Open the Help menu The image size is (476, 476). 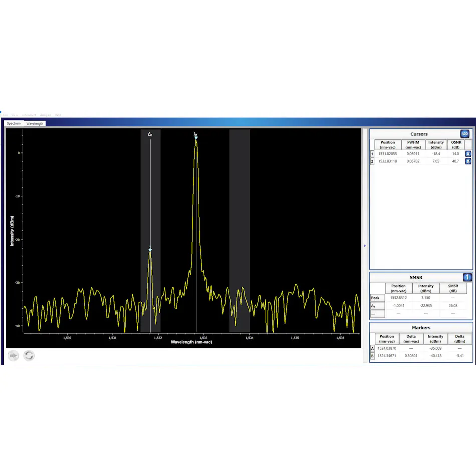tap(58, 115)
